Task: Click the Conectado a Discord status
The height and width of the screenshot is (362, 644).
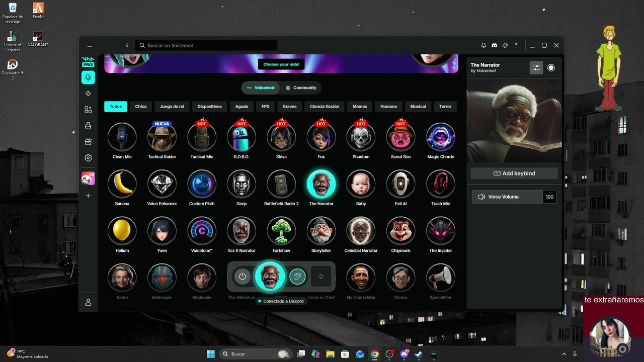Action: click(281, 301)
